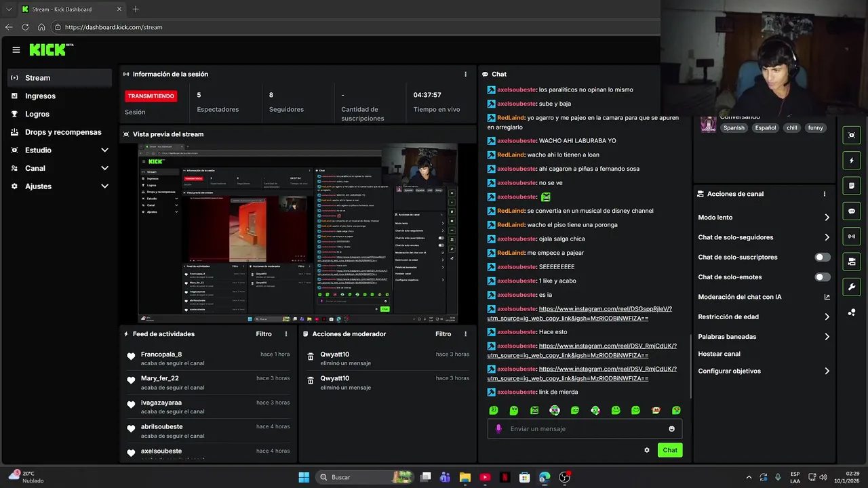Click the Spanish tag
Viewport: 868px width, 488px height.
(734, 127)
